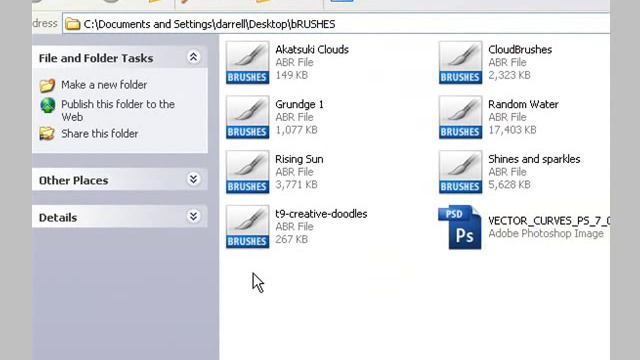Click the 5,628 KB size text
Screen dimensions: 640x360
pyautogui.click(x=509, y=184)
